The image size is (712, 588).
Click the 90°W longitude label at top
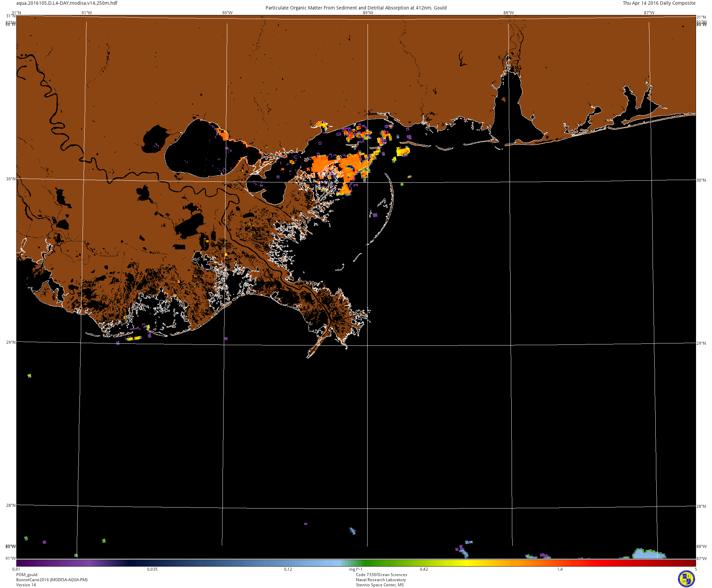[227, 13]
